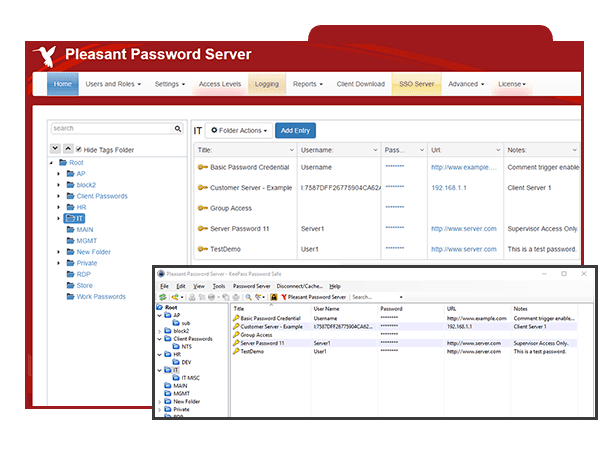The width and height of the screenshot is (603, 457).
Task: Open the KeePass quick search dropdown arrow
Action: pyautogui.click(x=401, y=297)
